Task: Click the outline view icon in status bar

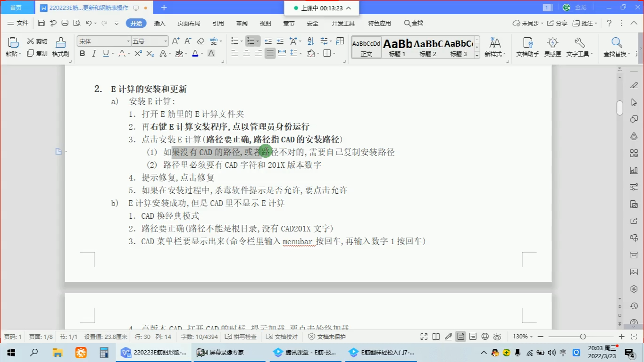Action: coord(473,337)
